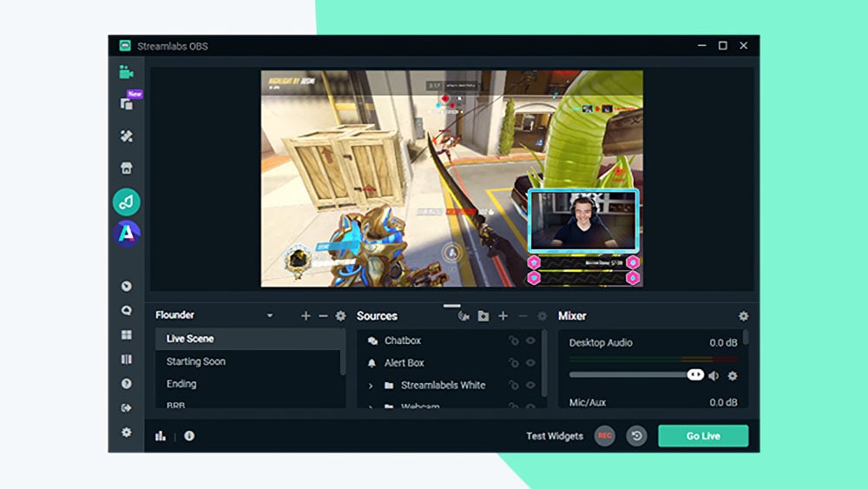
Task: Add a new source with plus icon
Action: click(503, 315)
